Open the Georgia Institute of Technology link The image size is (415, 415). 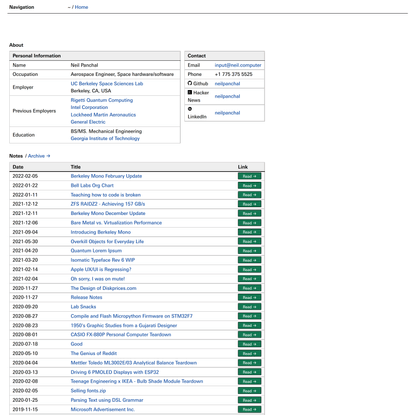click(x=105, y=138)
